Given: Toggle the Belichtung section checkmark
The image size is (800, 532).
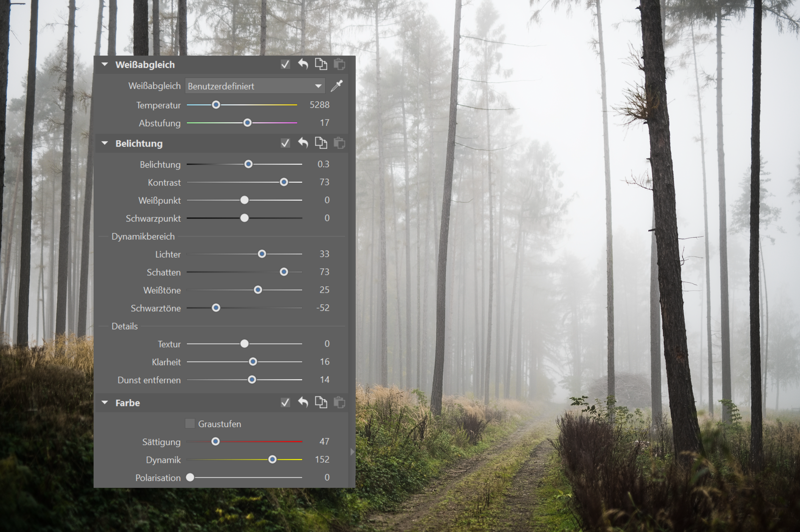Looking at the screenshot, I should pyautogui.click(x=285, y=143).
